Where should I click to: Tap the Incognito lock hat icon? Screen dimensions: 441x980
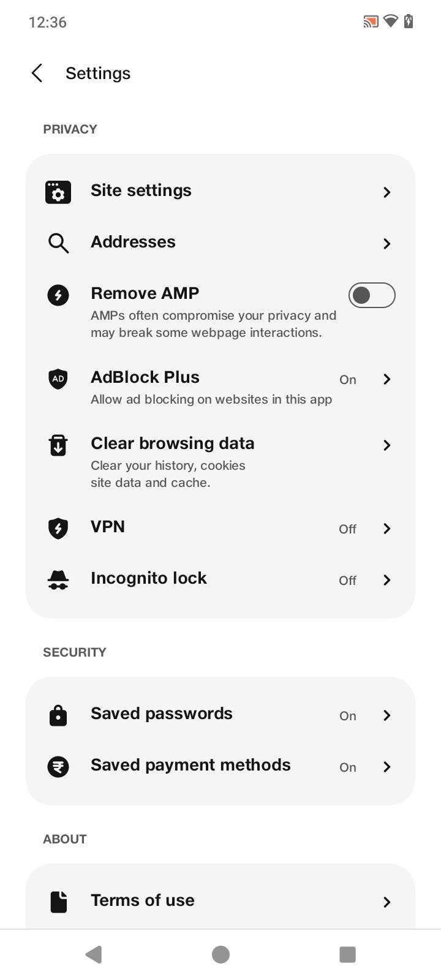pos(58,579)
